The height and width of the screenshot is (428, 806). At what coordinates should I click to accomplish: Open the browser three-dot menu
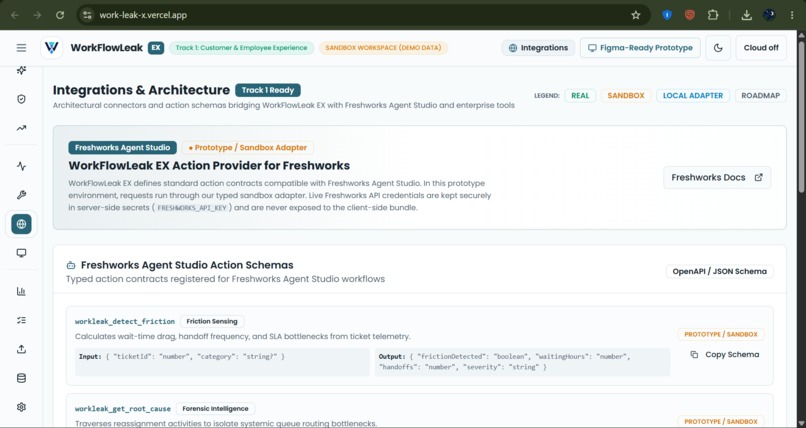click(792, 15)
